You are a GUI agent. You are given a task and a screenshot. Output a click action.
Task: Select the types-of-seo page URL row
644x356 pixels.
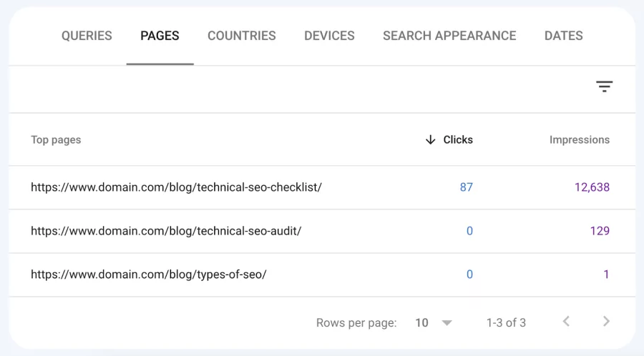(x=148, y=275)
